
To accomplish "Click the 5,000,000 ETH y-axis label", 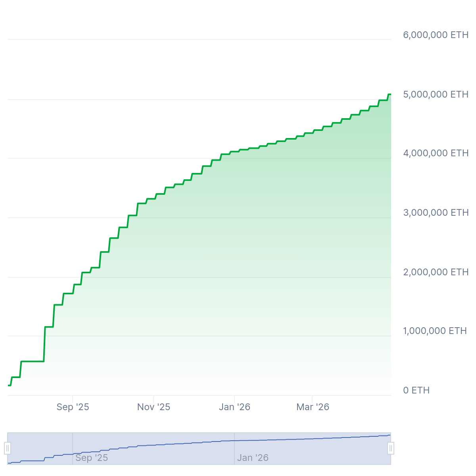I will coord(436,94).
